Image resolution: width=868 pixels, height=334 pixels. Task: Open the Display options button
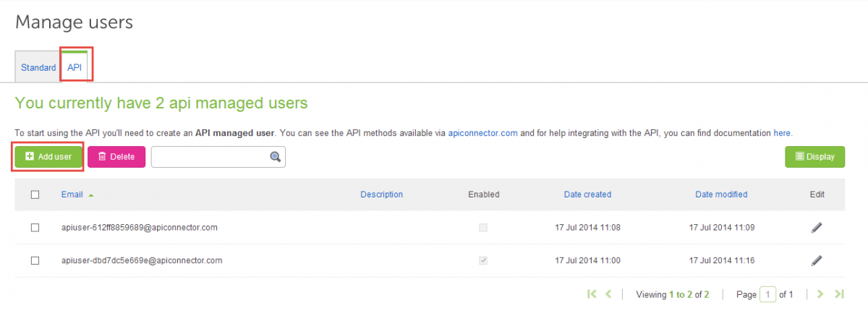[814, 157]
